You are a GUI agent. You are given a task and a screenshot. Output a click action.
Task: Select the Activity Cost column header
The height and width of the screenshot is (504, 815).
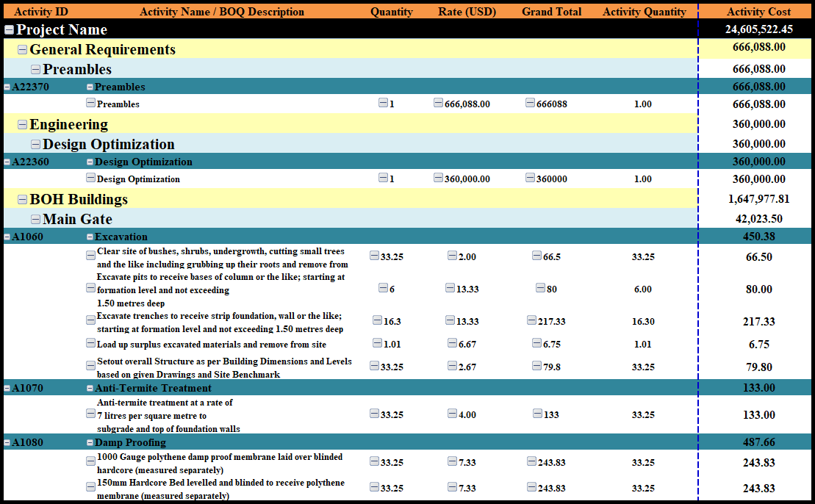(x=759, y=12)
